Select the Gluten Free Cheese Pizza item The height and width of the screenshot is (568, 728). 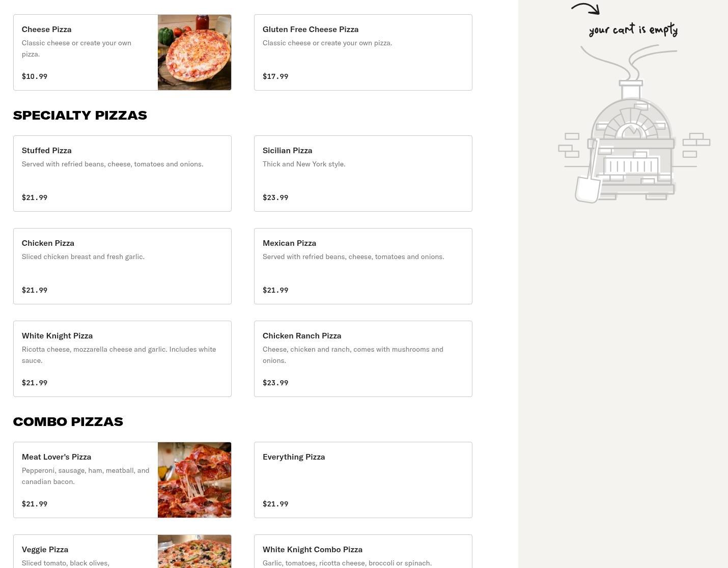(x=363, y=52)
